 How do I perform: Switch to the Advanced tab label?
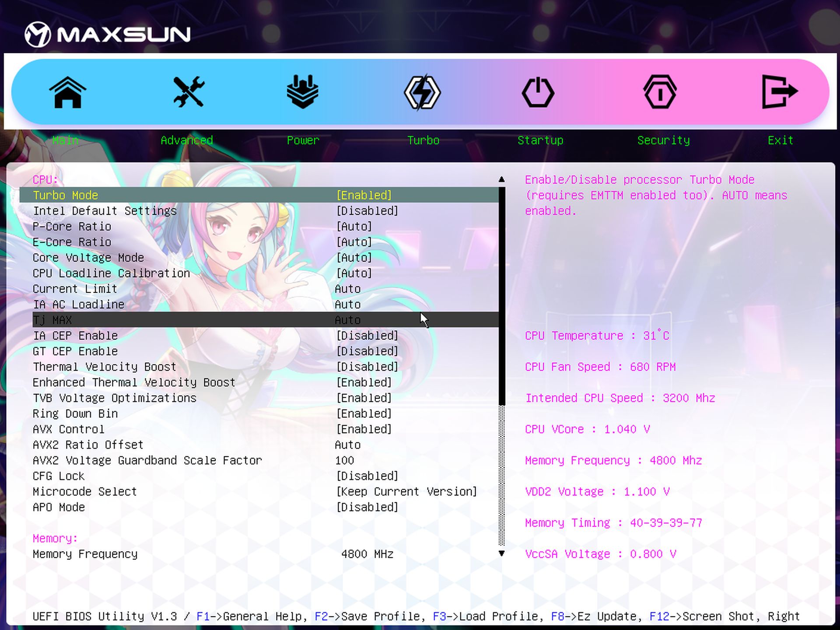coord(187,140)
